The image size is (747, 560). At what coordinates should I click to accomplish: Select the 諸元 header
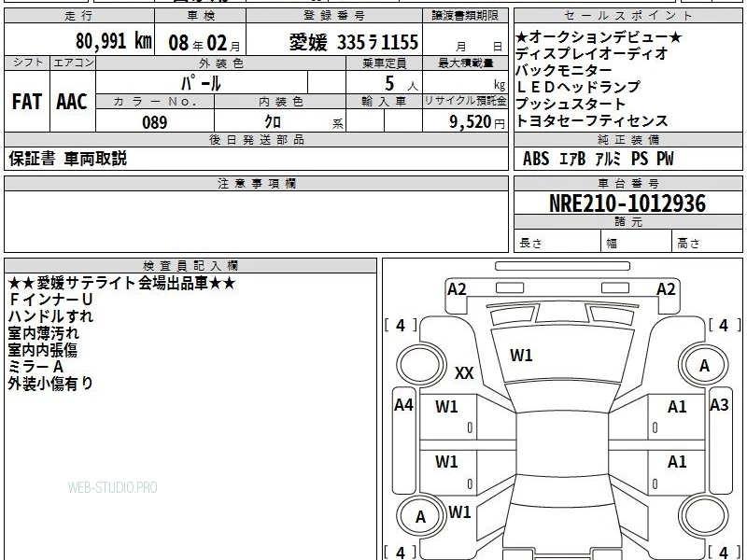[627, 222]
